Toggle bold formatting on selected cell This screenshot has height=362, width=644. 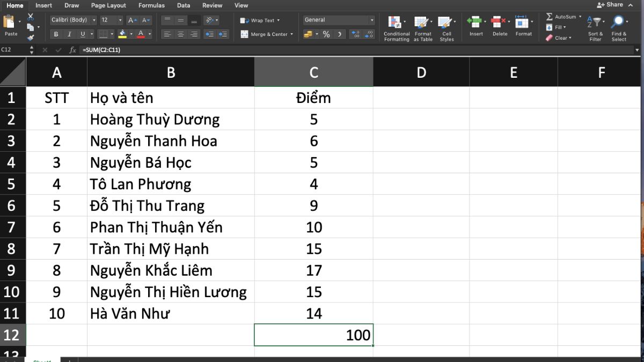[x=56, y=34]
